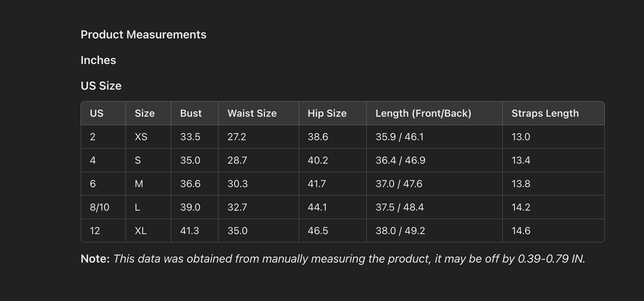The width and height of the screenshot is (644, 301).
Task: Click length value 35.9 / 46.1
Action: (399, 137)
